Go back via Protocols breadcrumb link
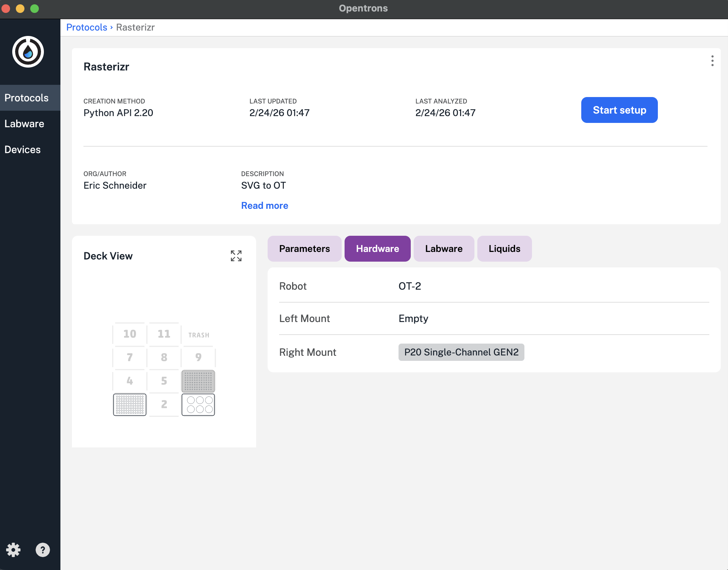The height and width of the screenshot is (570, 728). point(87,27)
